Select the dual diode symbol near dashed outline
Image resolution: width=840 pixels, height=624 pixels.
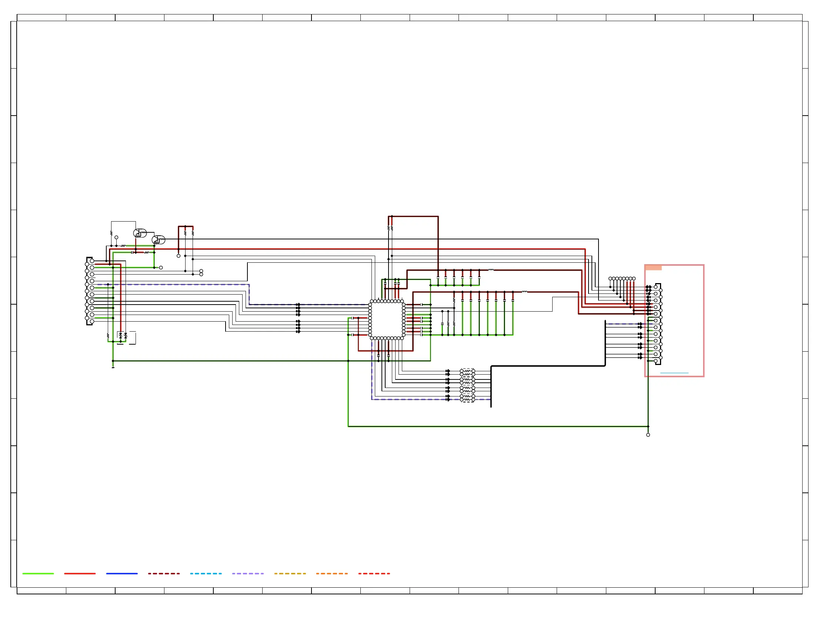(123, 336)
